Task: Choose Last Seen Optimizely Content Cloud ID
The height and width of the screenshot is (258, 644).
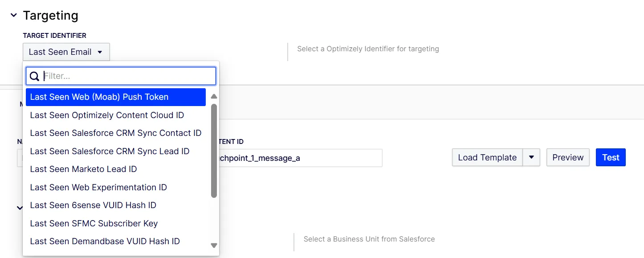Action: click(116, 115)
